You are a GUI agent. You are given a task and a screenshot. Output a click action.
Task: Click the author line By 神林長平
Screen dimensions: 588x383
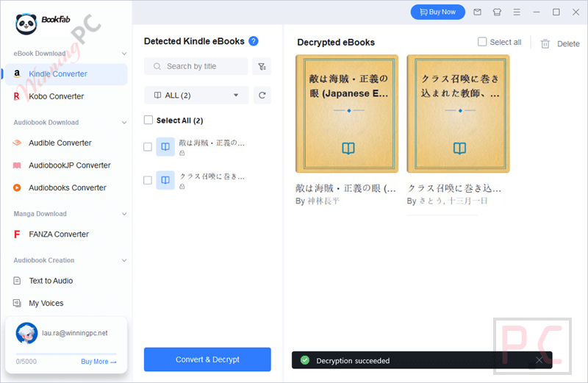[x=318, y=201]
